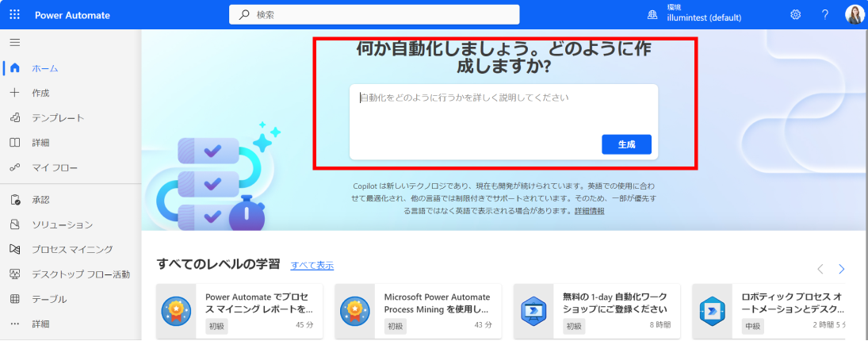Open the app launcher waffle icon
This screenshot has height=341, width=868.
coord(15,15)
